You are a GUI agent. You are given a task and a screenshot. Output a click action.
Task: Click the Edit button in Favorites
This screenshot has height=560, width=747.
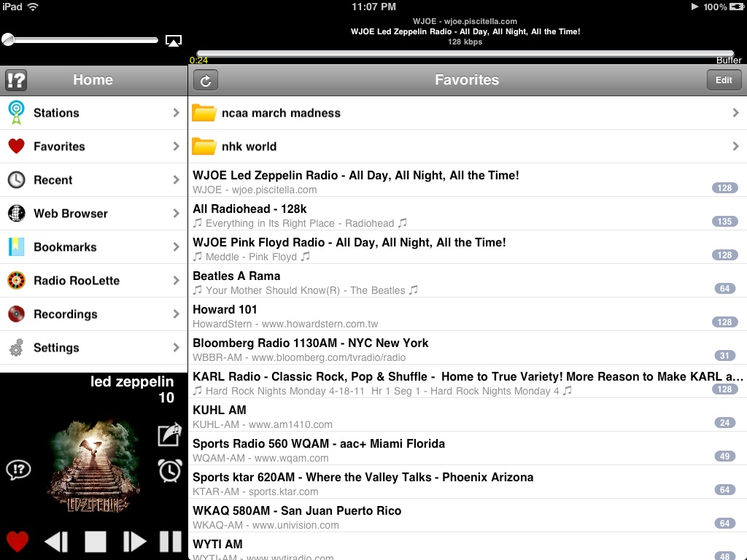click(724, 80)
